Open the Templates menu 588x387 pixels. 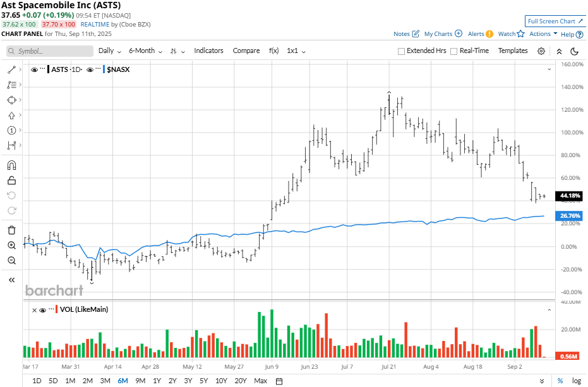pyautogui.click(x=513, y=51)
